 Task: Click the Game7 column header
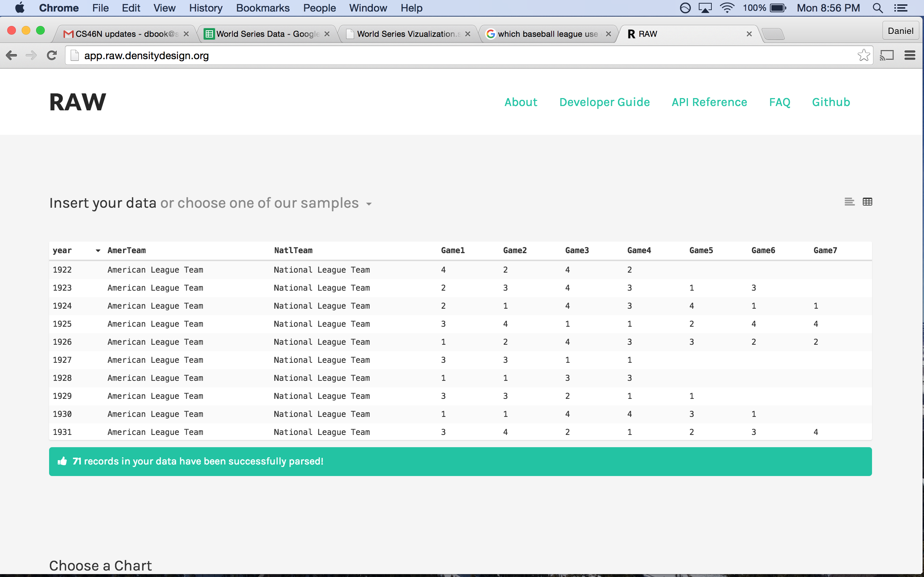coord(825,250)
